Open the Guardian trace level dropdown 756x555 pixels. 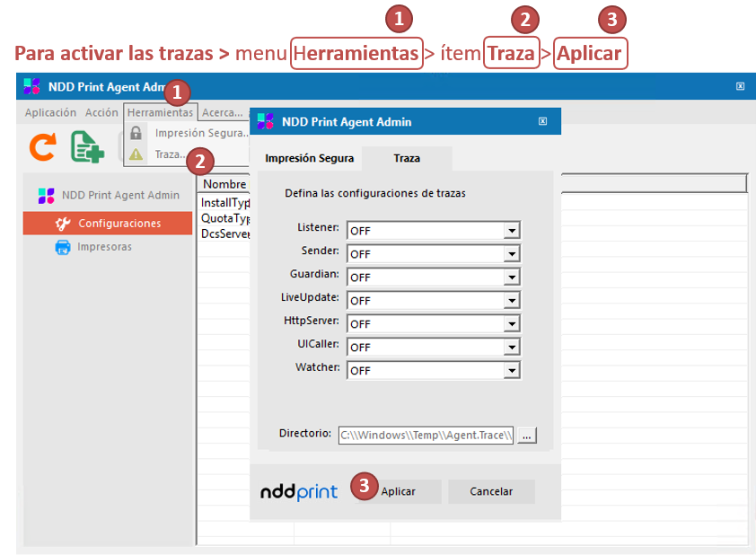pos(511,277)
